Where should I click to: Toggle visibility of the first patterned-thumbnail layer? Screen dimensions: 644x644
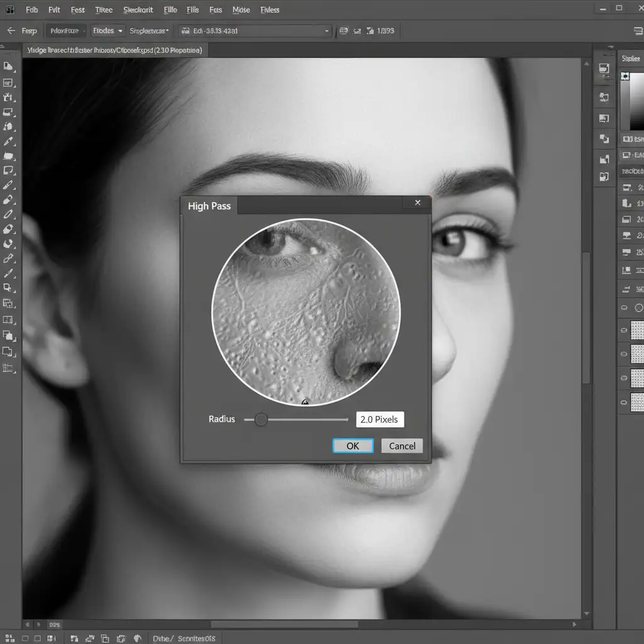pyautogui.click(x=625, y=330)
